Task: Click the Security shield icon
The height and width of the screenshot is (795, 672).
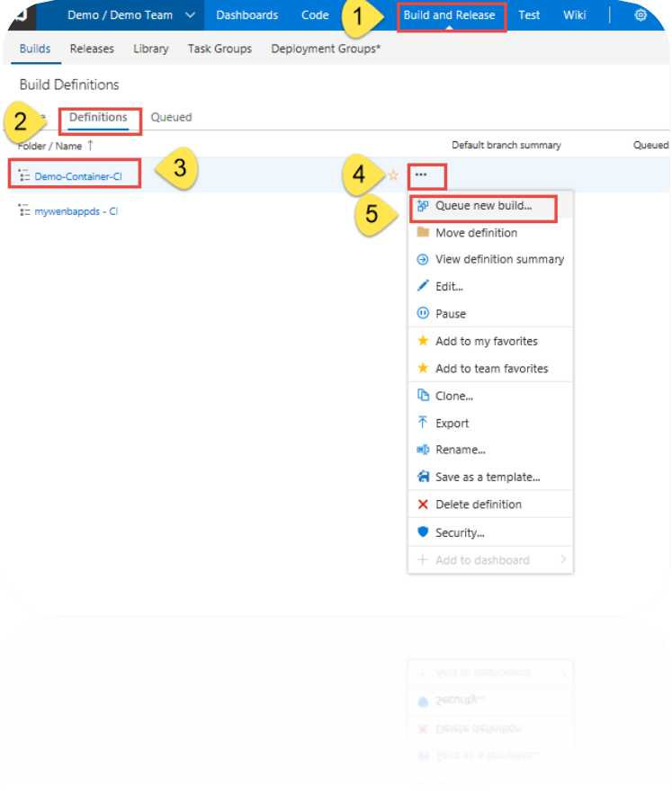Action: pyautogui.click(x=423, y=531)
